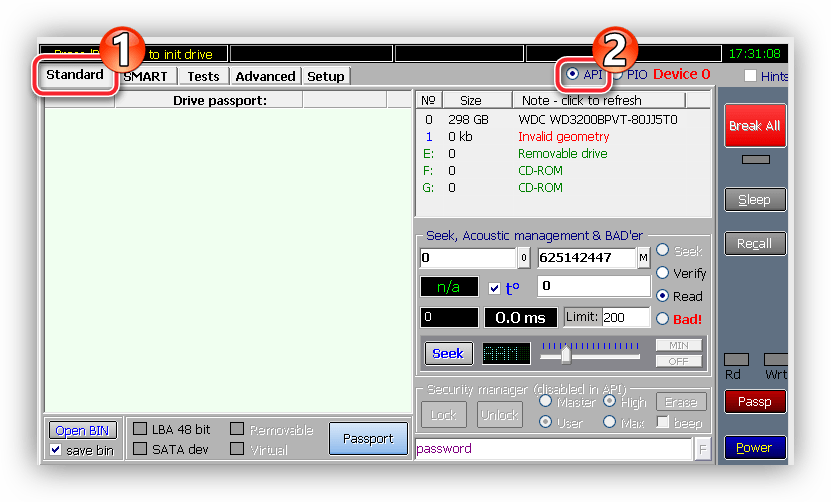The height and width of the screenshot is (502, 831).
Task: Click the start LBA field containing 0
Action: pyautogui.click(x=467, y=258)
